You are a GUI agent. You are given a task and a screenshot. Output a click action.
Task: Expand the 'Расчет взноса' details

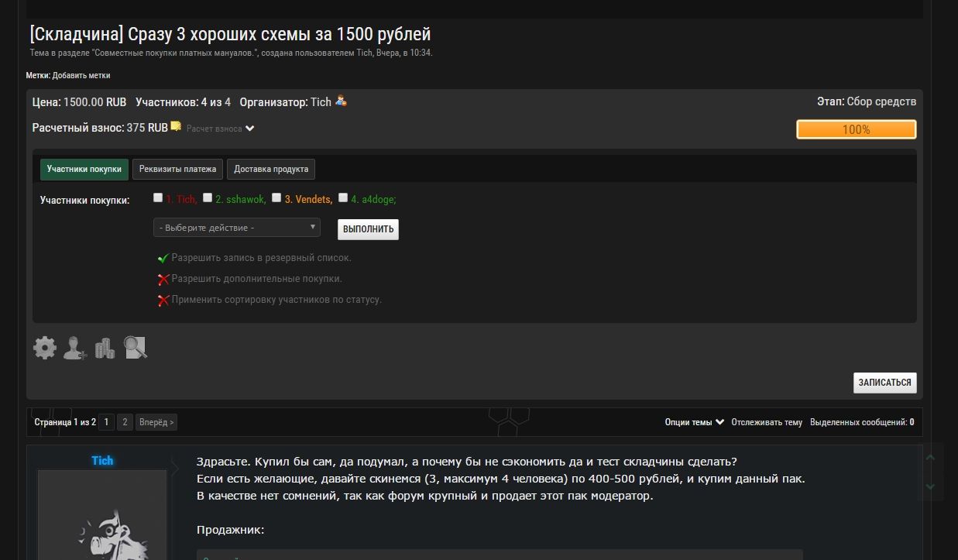pos(220,129)
